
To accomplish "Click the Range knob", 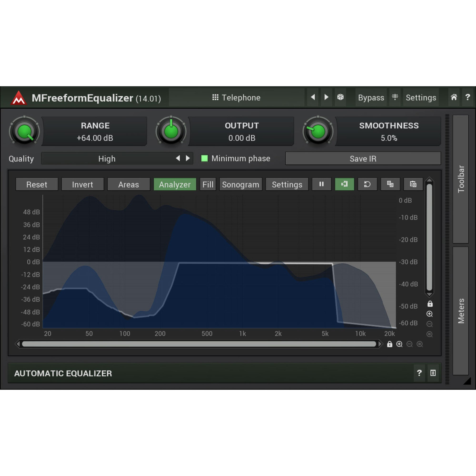I will 24,131.
